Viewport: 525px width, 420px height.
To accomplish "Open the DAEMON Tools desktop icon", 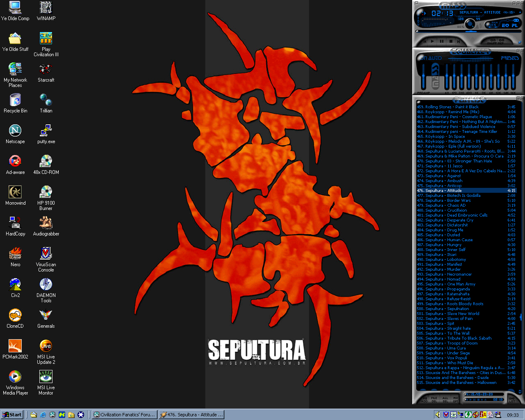I will [46, 290].
